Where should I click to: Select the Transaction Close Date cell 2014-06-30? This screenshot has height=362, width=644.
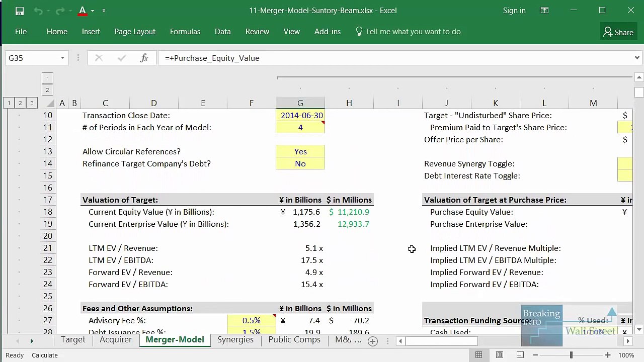click(x=300, y=115)
